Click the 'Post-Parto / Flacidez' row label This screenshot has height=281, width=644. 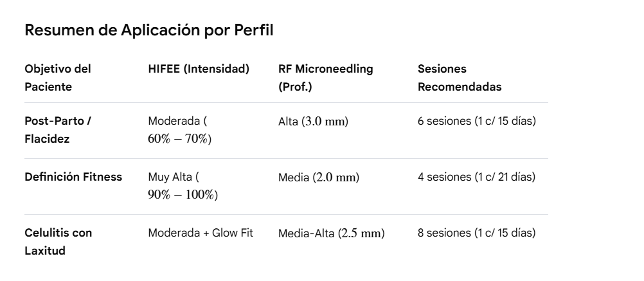click(58, 130)
